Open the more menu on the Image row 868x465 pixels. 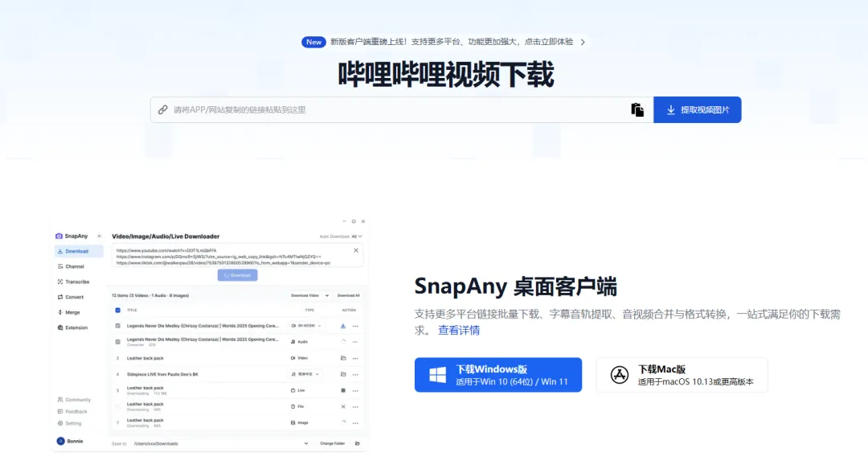click(x=355, y=422)
